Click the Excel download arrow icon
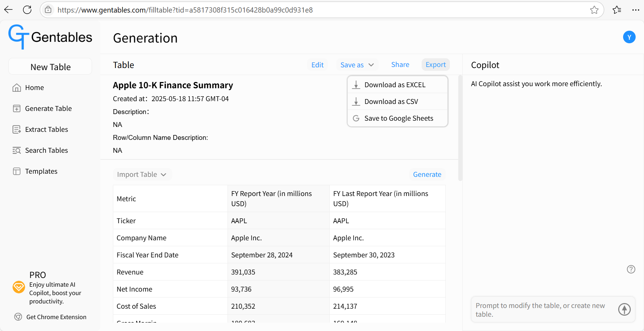This screenshot has width=644, height=331. (x=356, y=85)
